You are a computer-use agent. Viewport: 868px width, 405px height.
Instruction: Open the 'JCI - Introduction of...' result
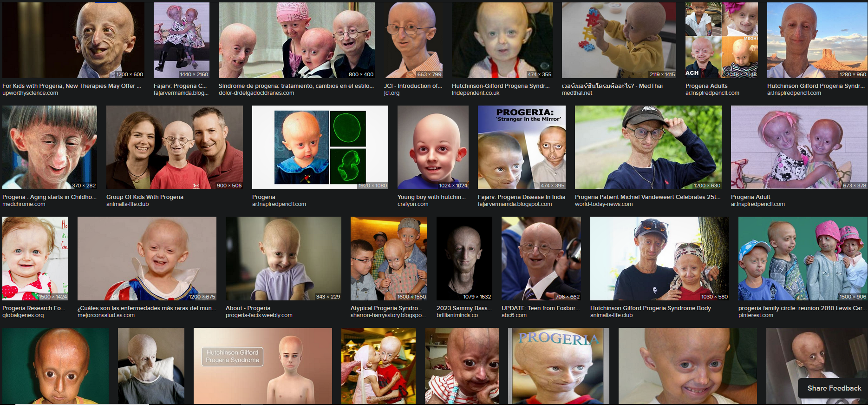pos(413,86)
